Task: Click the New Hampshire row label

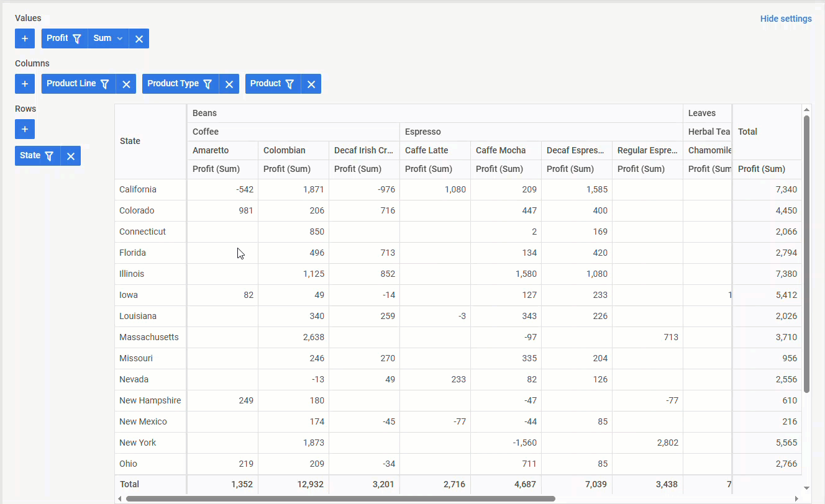Action: pos(150,401)
